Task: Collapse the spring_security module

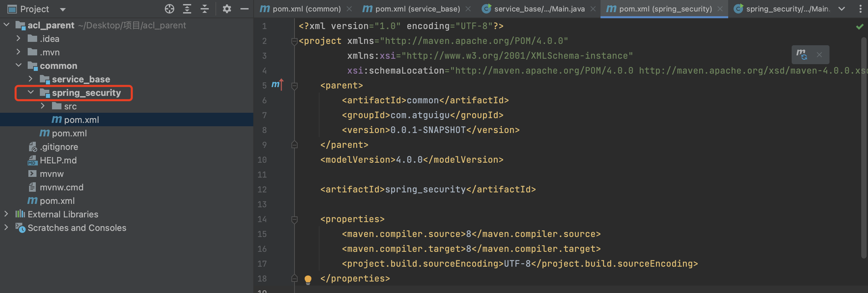Action: 31,92
